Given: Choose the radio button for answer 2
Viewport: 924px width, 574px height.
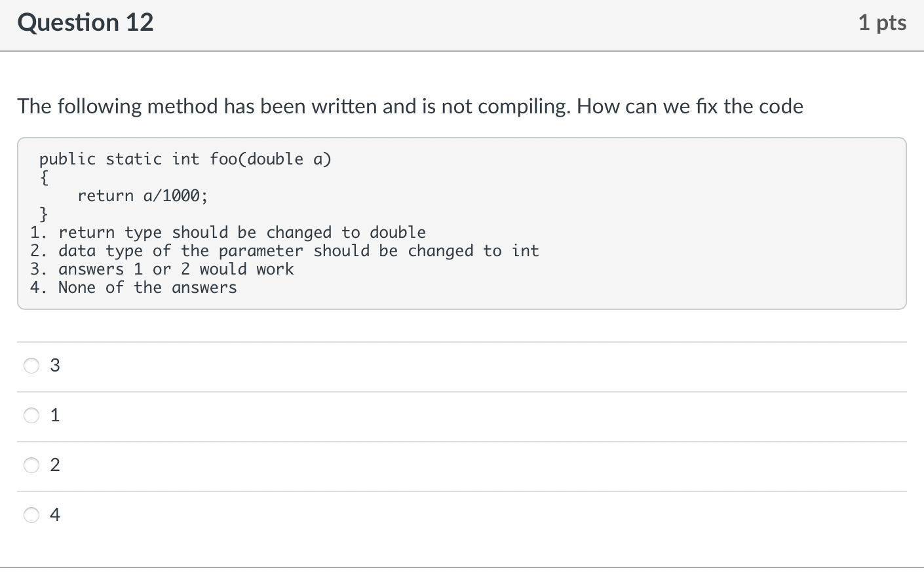Looking at the screenshot, I should tap(31, 465).
